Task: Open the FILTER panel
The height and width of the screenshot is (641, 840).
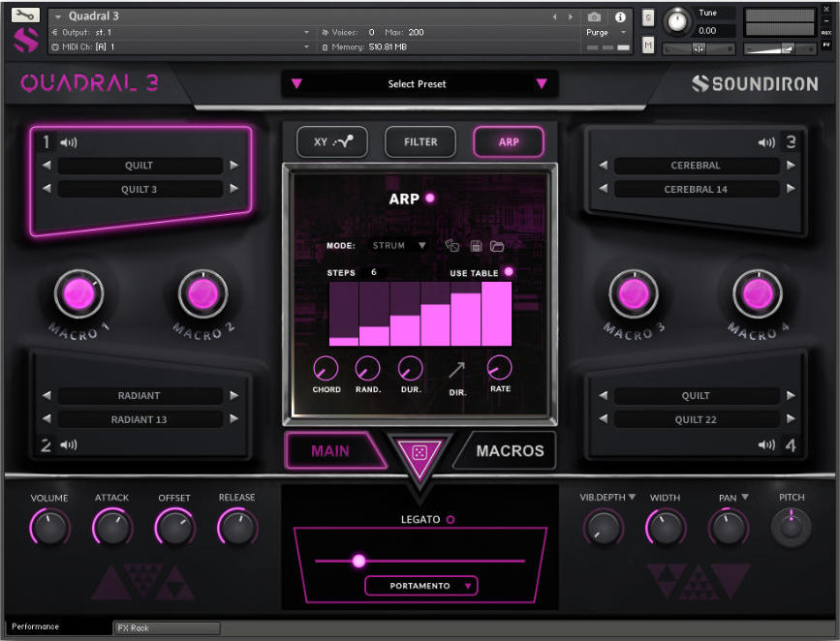Action: tap(420, 141)
